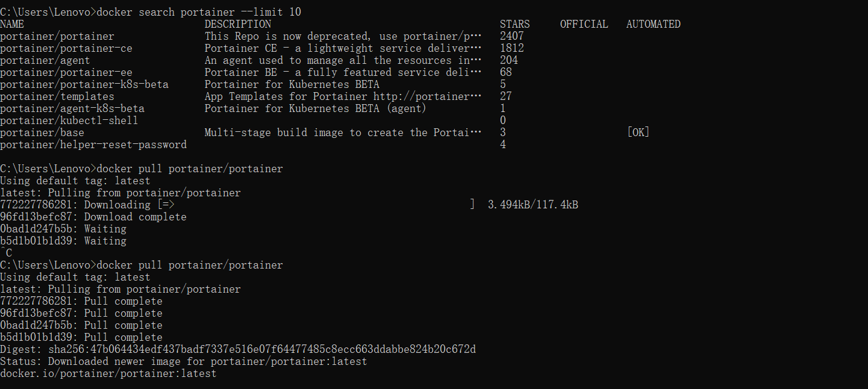
Task: Click the docker.io/portainer/portainer:latest output line
Action: click(x=108, y=373)
